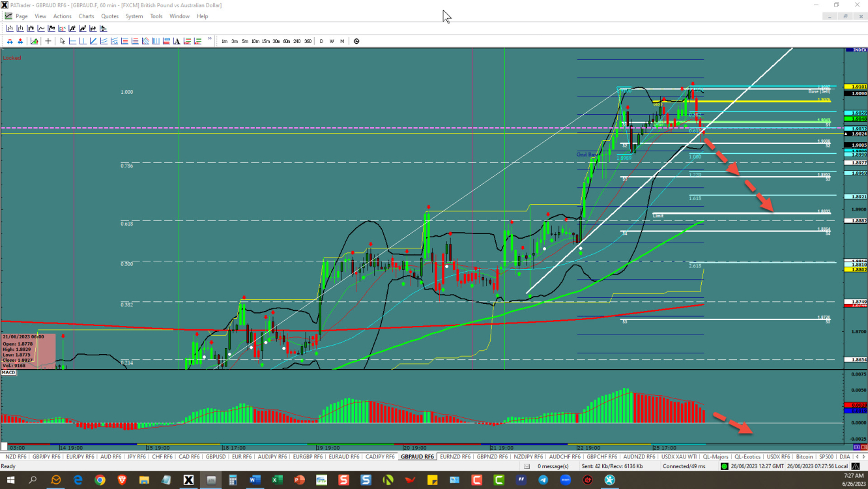Click the MACD panel label
This screenshot has width=868, height=489.
(8, 373)
